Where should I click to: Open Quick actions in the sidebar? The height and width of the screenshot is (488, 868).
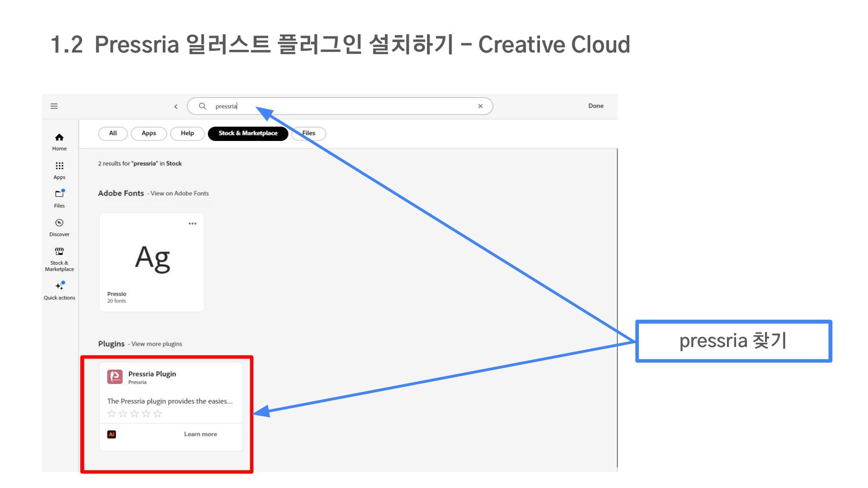(60, 291)
